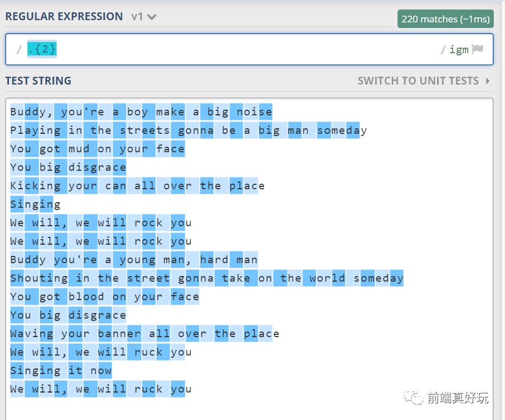Click the line "Buddy, you're a boy make a big noise"
The width and height of the screenshot is (505, 420).
[x=142, y=112]
